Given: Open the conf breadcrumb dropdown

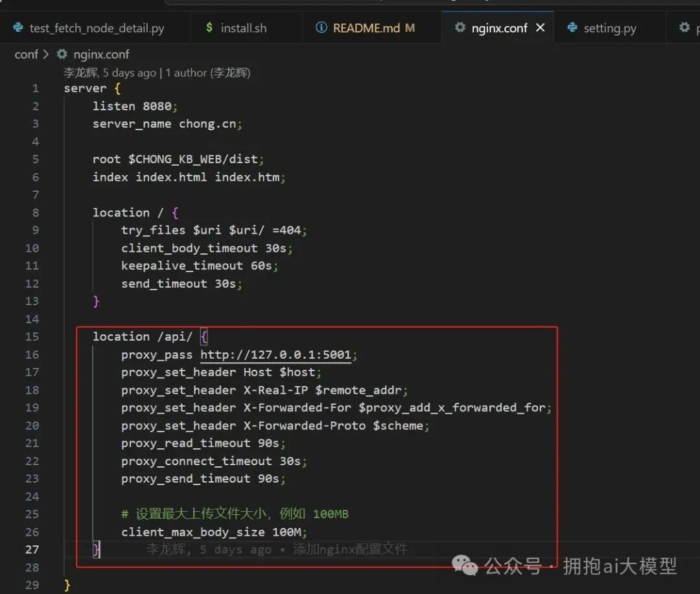Looking at the screenshot, I should coord(27,54).
